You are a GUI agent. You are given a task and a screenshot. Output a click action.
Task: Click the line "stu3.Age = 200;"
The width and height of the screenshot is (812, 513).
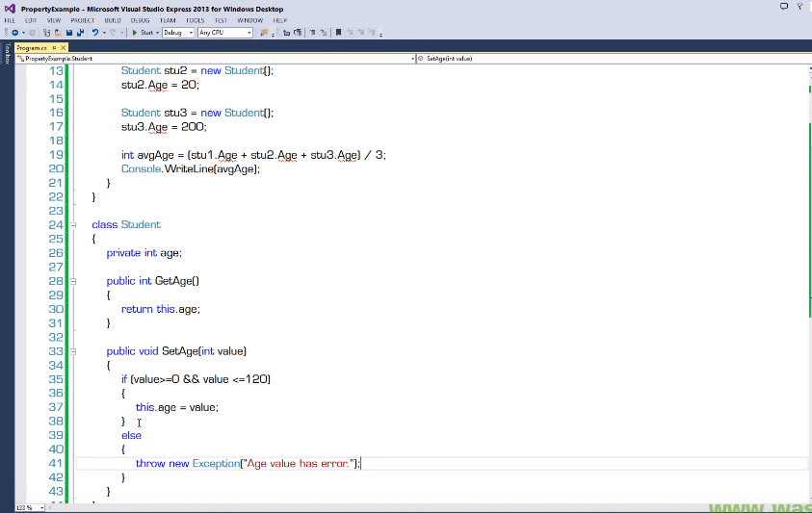(x=164, y=127)
